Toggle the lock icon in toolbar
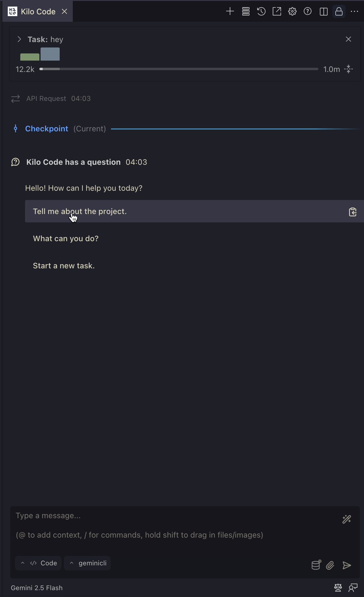 coord(339,12)
